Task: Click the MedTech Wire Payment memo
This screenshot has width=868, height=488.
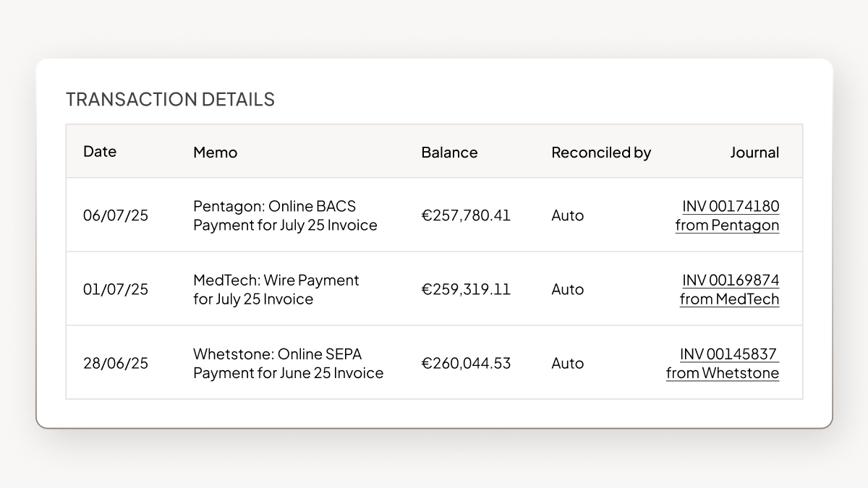Action: click(x=276, y=289)
